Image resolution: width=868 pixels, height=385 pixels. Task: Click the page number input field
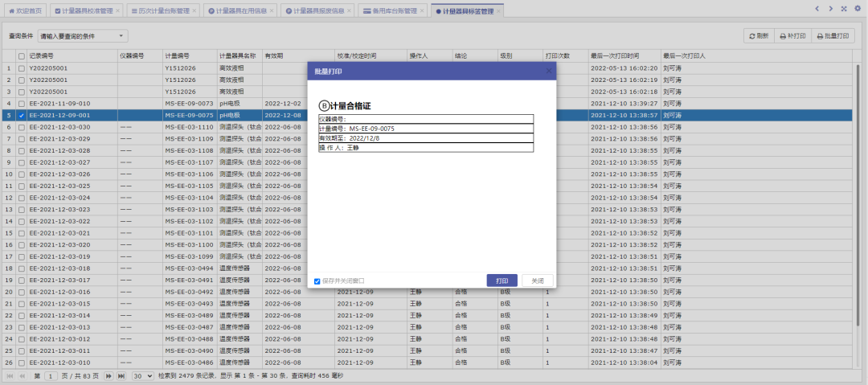coord(51,376)
